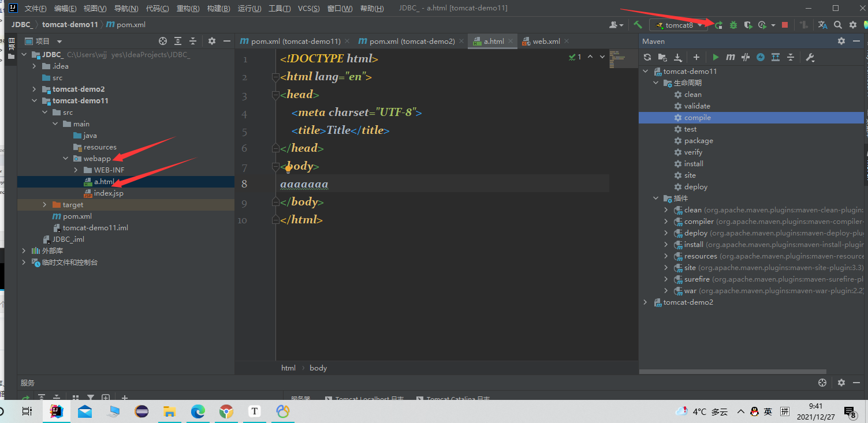Viewport: 868px width, 423px height.
Task: Switch to web.xml editor tab
Action: (x=546, y=41)
